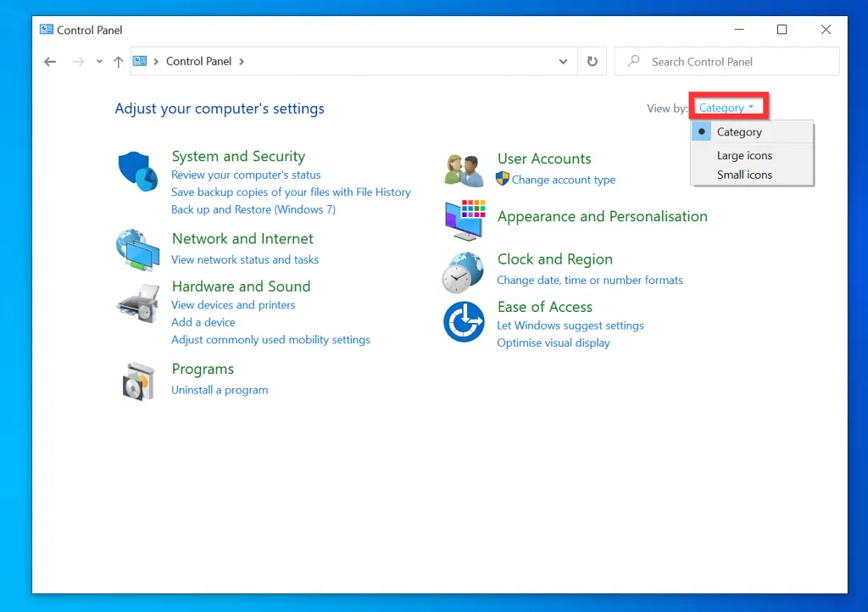Expand the address bar history dropdown

pos(564,61)
